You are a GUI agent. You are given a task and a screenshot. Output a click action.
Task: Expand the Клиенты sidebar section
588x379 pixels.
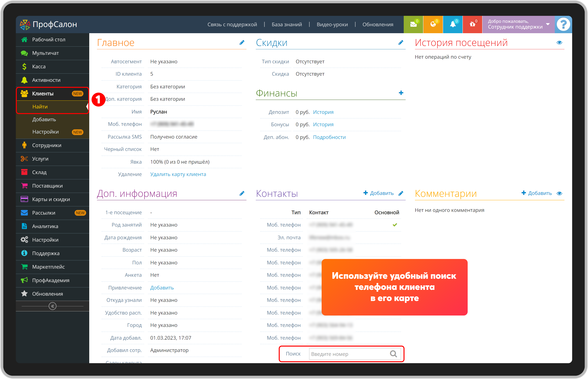tap(53, 94)
